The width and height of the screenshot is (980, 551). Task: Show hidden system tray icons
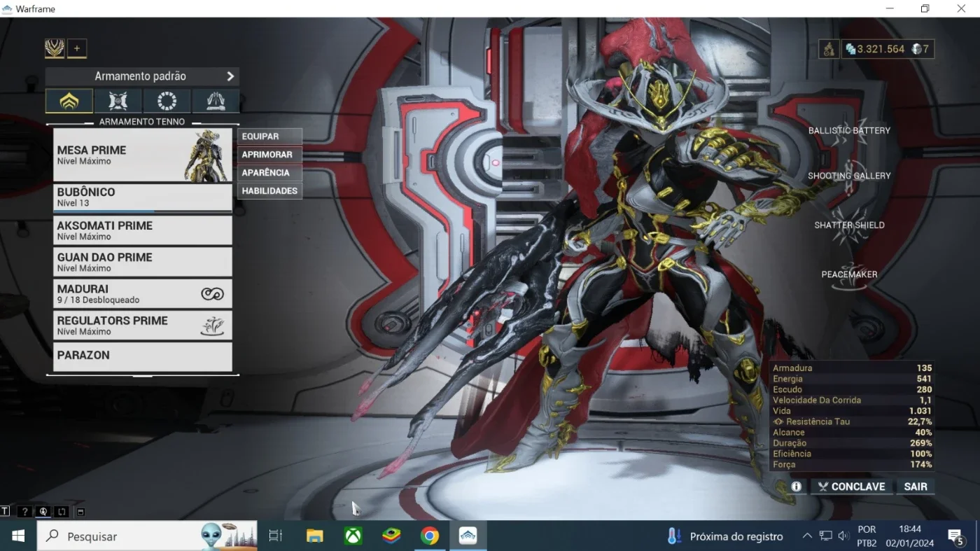tap(807, 536)
